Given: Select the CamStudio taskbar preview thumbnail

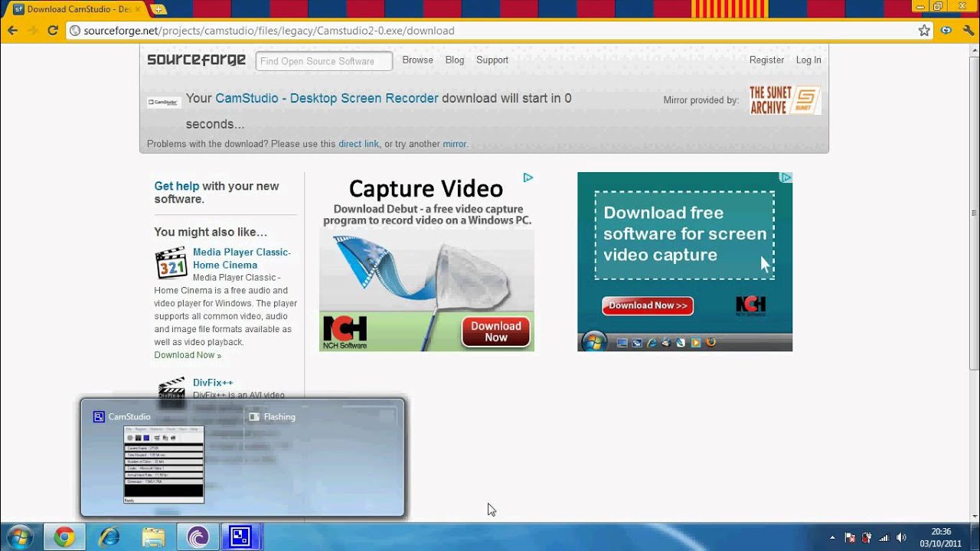Looking at the screenshot, I should (x=164, y=465).
